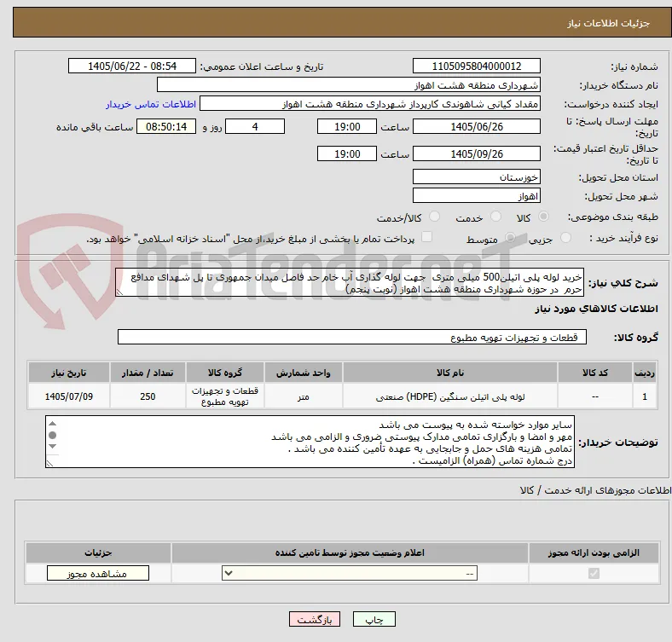The image size is (672, 642).
Task: Select the جزیی purchase type radio
Action: [x=565, y=238]
